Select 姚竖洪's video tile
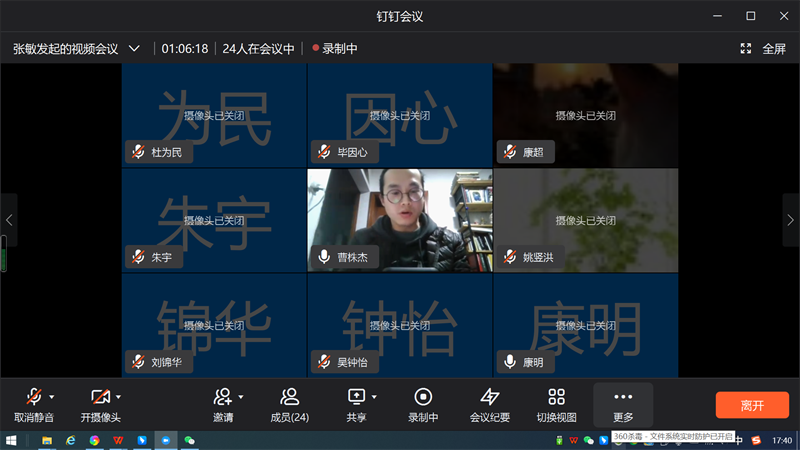The width and height of the screenshot is (800, 450). 586,220
